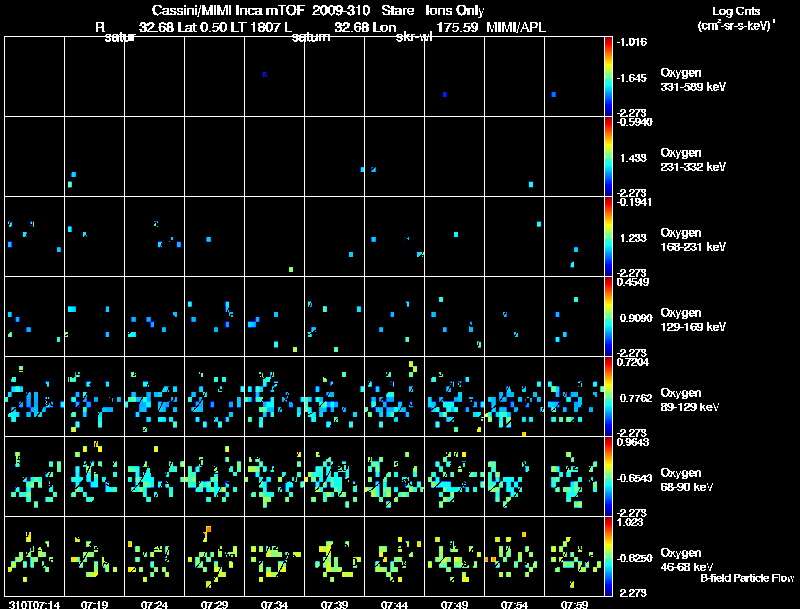Click the color bar beside Oxygen 168-231 keV
Image resolution: width=800 pixels, height=609 pixels.
coord(608,237)
